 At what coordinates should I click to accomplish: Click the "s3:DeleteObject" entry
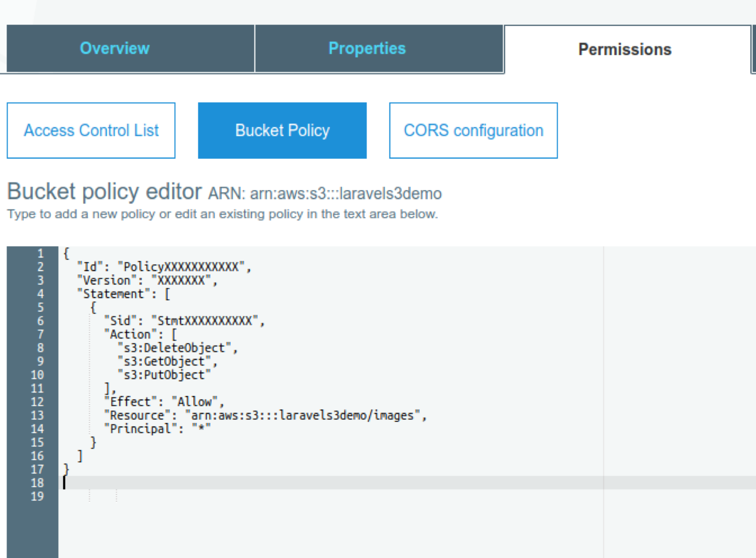pos(178,348)
